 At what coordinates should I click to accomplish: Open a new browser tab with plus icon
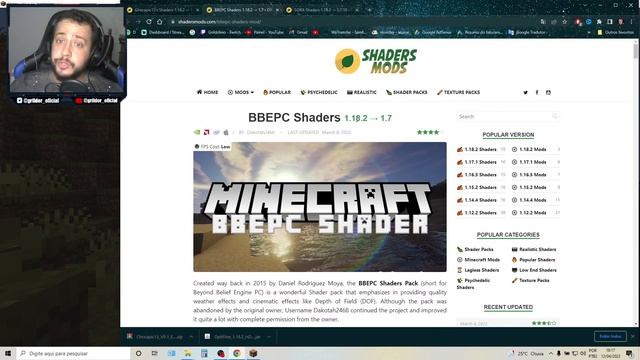(x=370, y=10)
